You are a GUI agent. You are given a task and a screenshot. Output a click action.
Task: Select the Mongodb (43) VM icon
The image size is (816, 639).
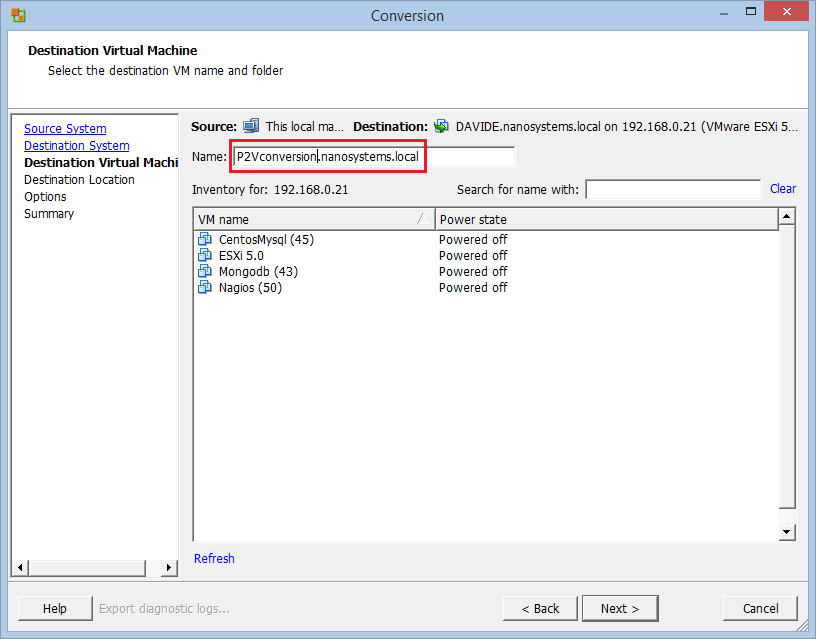tap(205, 272)
